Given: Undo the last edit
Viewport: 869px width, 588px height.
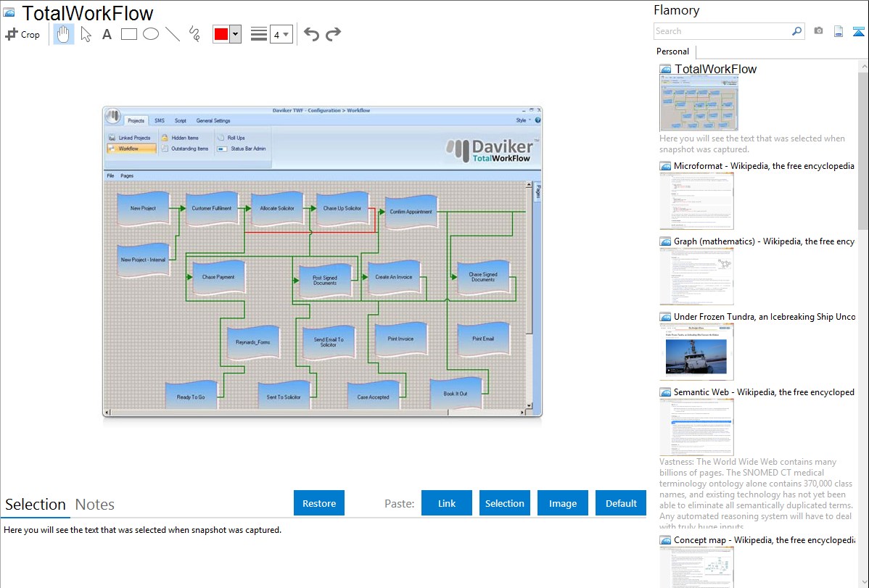Looking at the screenshot, I should (x=311, y=34).
